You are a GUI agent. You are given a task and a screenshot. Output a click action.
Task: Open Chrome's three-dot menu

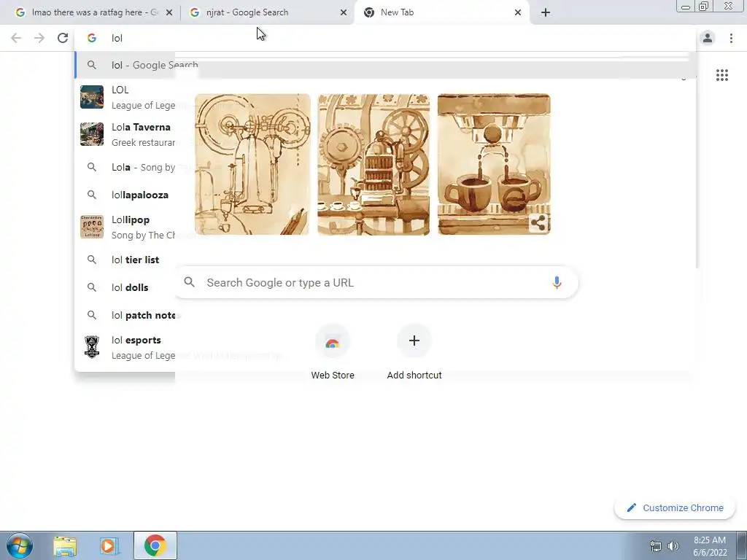point(731,38)
